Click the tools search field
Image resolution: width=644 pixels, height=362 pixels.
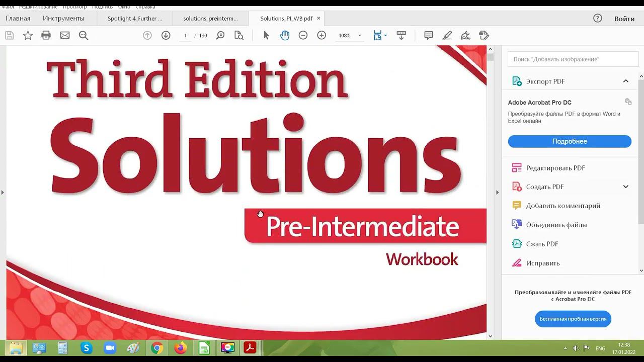tap(573, 59)
